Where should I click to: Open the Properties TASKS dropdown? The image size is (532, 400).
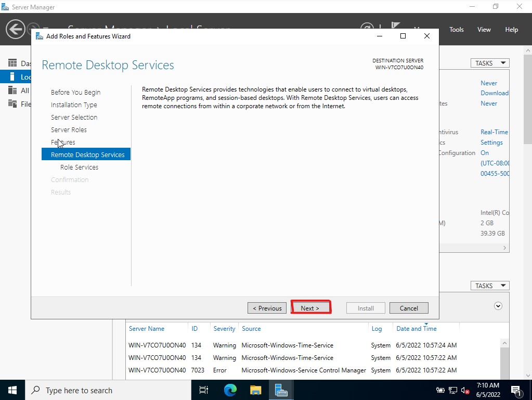(490, 63)
